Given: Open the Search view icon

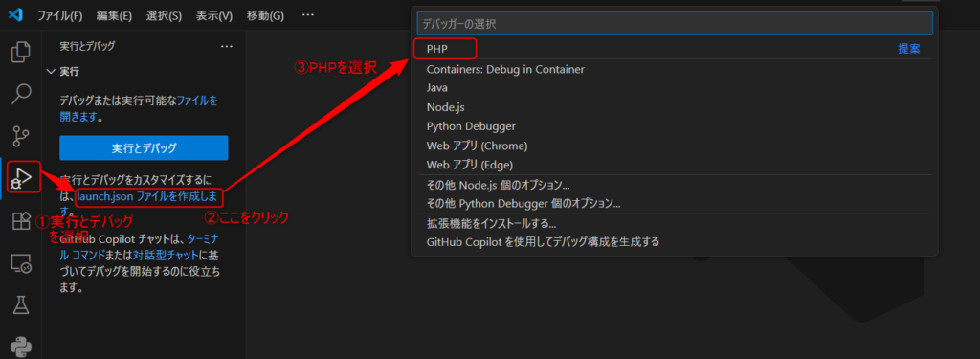Looking at the screenshot, I should tap(21, 94).
